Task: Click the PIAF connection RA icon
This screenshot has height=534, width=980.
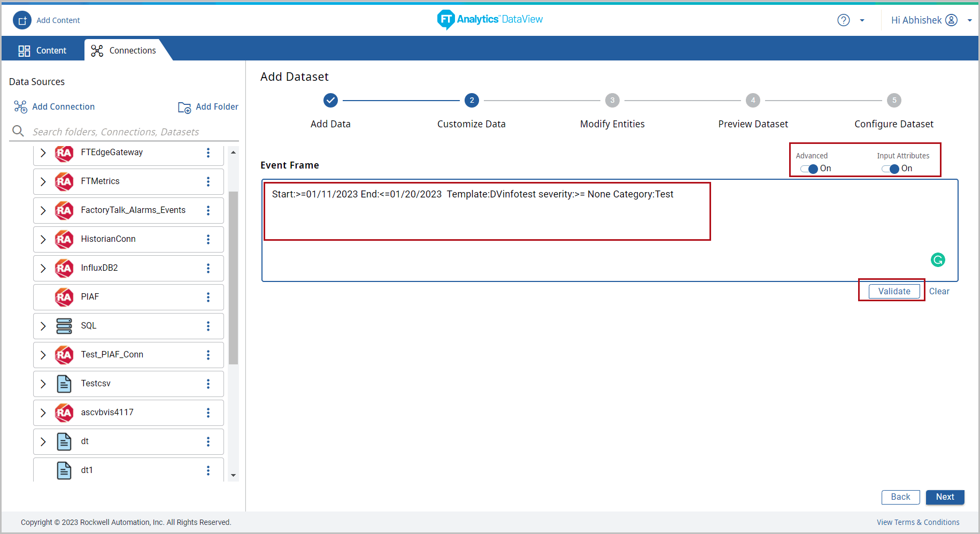Action: (64, 297)
